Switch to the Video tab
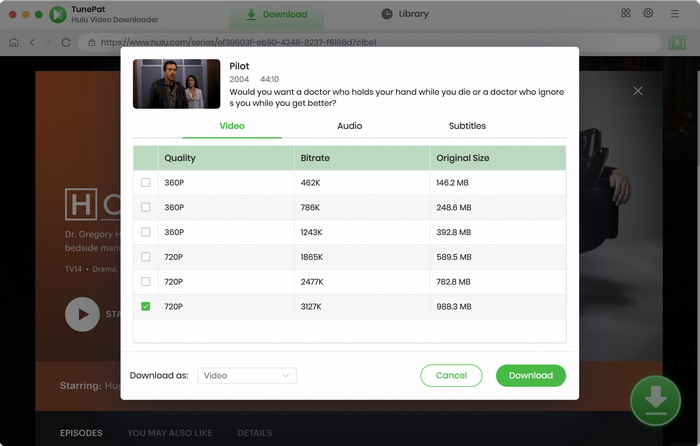Image resolution: width=700 pixels, height=446 pixels. [x=232, y=126]
